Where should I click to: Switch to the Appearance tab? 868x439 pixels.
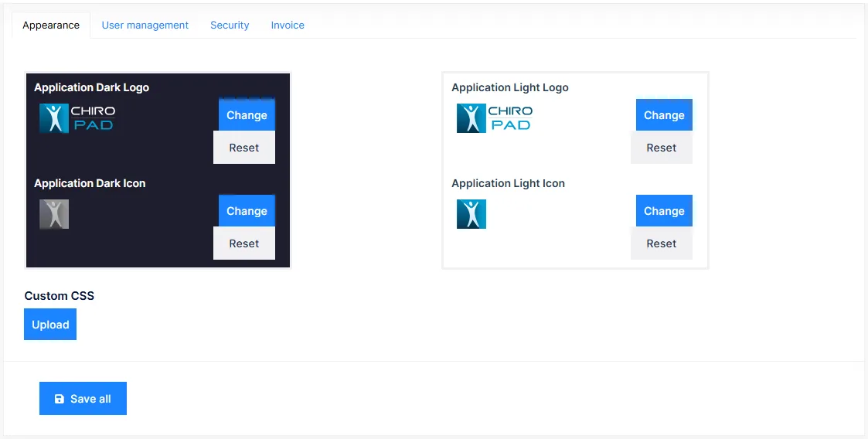[51, 25]
